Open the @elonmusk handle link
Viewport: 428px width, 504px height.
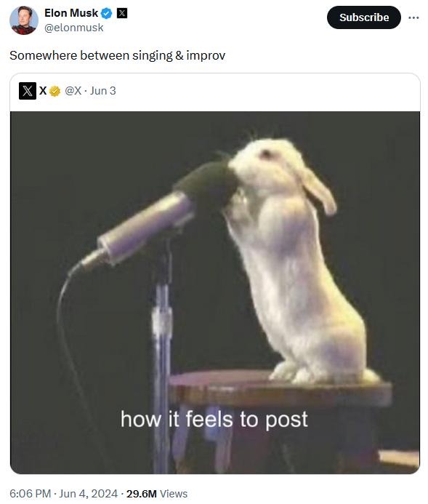pyautogui.click(x=74, y=28)
